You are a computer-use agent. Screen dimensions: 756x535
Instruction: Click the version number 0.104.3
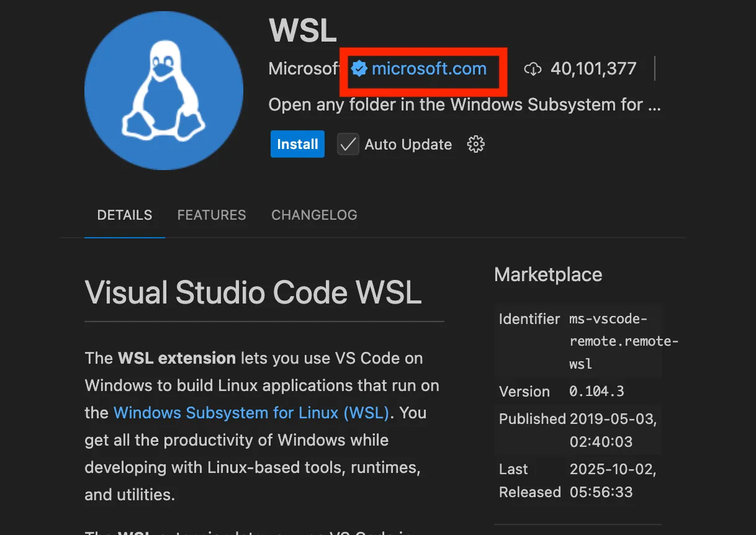tap(596, 392)
